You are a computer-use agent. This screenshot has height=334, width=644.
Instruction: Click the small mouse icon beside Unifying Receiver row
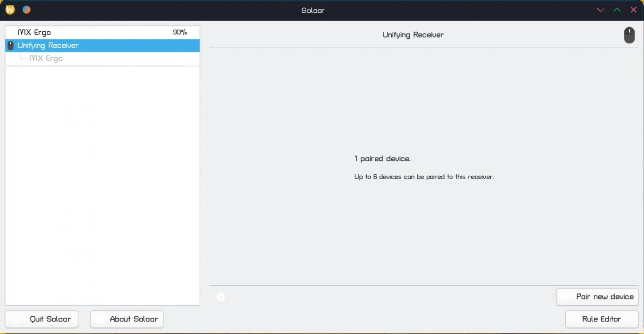[11, 46]
